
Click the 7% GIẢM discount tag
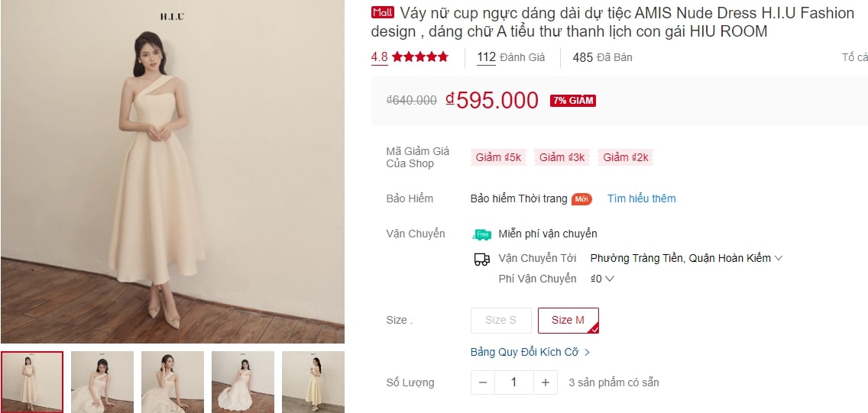point(573,101)
